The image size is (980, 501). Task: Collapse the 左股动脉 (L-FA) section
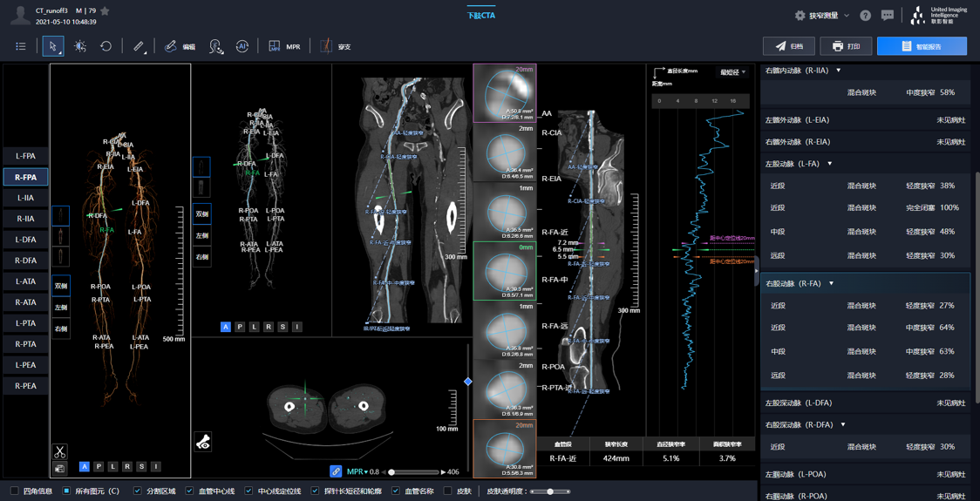[830, 164]
